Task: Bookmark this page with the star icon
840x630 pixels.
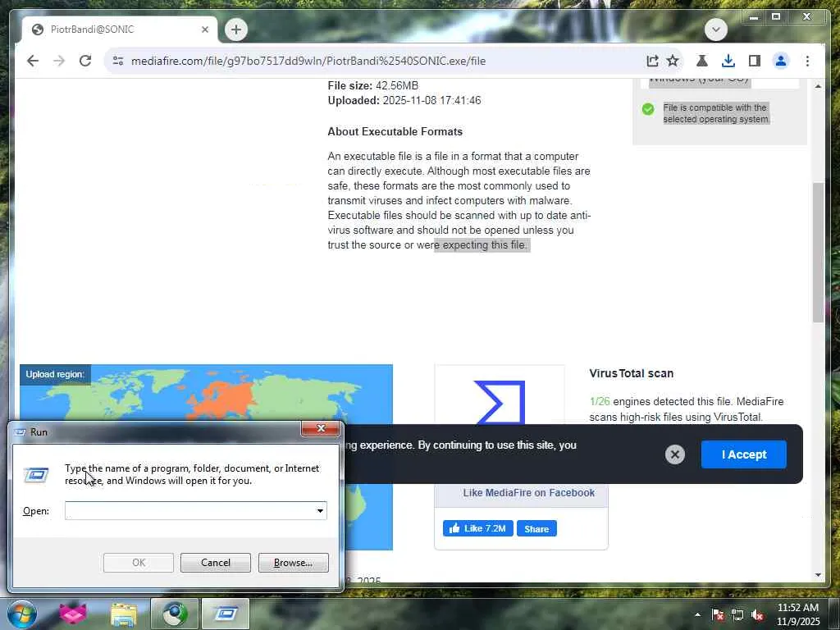Action: point(673,61)
